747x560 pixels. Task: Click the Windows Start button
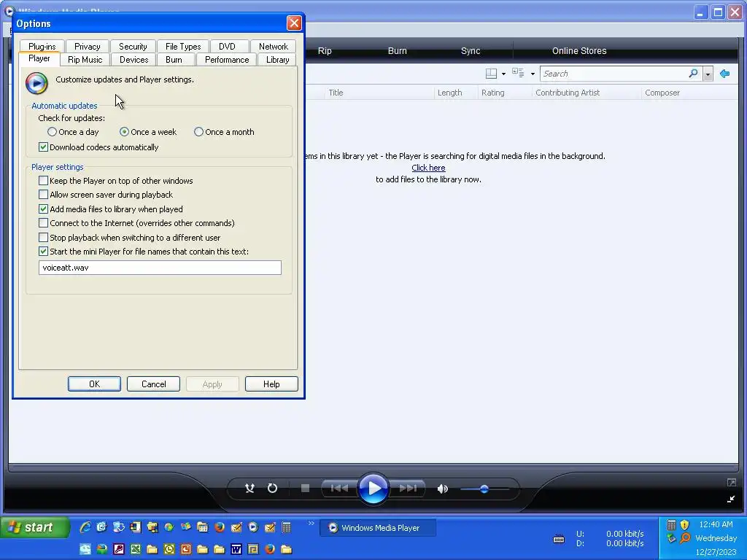[x=34, y=527]
